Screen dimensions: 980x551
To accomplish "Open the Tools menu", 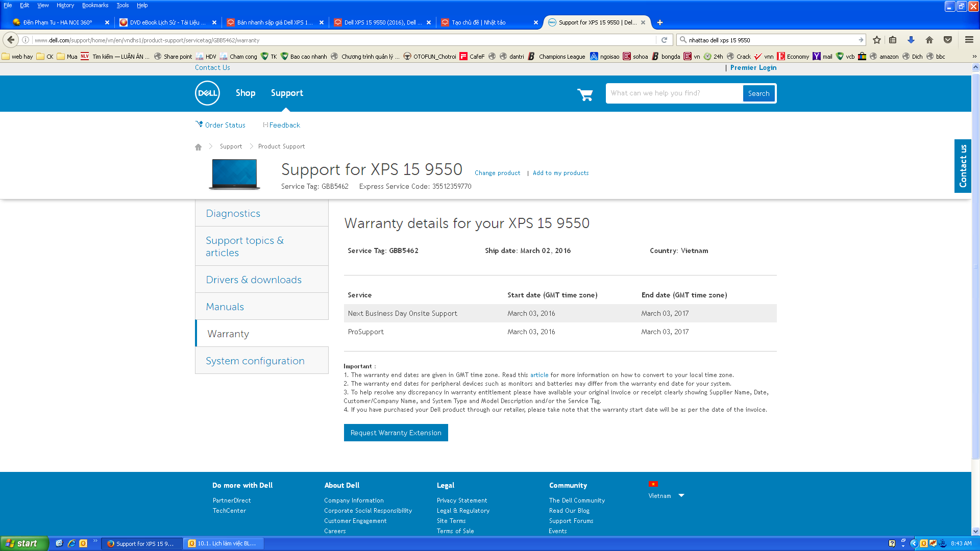I will point(122,5).
